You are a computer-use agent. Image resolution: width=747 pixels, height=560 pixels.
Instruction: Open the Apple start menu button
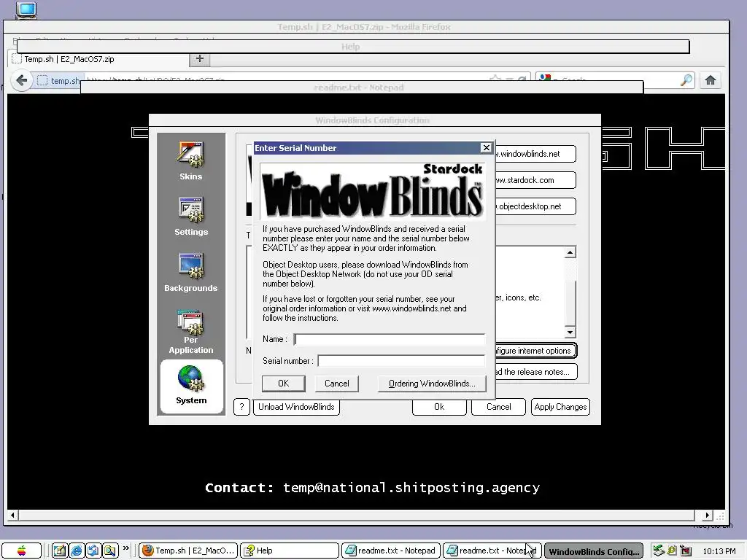tap(21, 551)
